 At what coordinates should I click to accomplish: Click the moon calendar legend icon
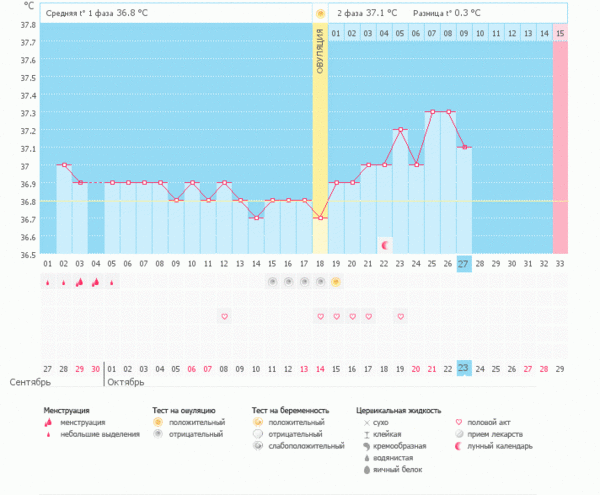(458, 446)
